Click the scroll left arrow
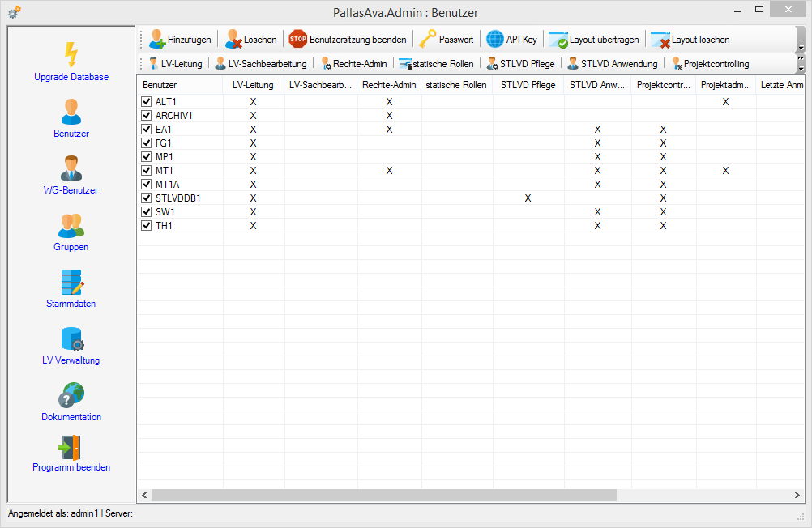Viewport: 812px width, 528px height. coord(144,496)
